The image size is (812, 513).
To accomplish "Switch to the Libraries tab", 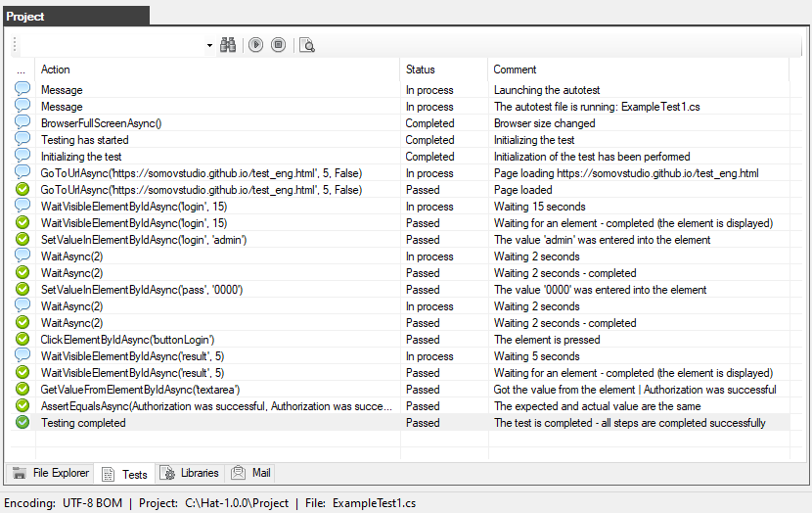I will coord(191,474).
